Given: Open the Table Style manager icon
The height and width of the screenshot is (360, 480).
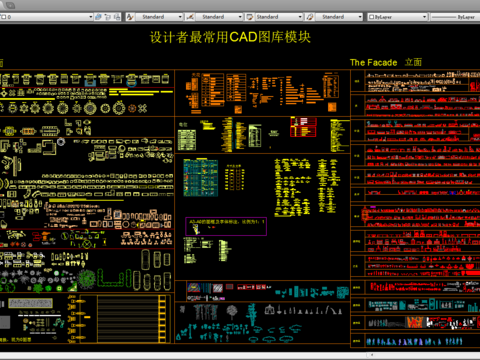Looking at the screenshot, I should [250, 17].
